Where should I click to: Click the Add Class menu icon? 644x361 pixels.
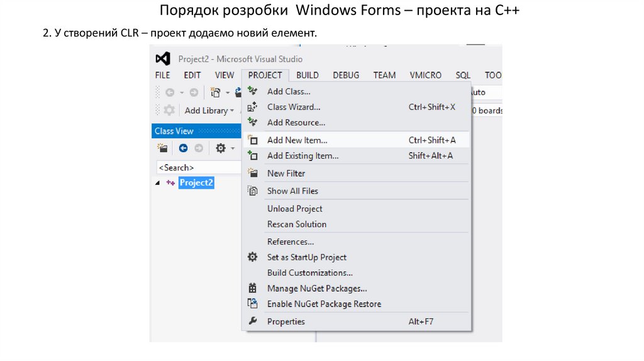point(253,91)
